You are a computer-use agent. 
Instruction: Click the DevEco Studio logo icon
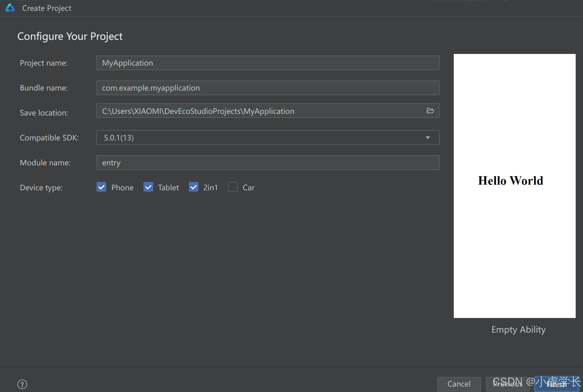(x=10, y=8)
